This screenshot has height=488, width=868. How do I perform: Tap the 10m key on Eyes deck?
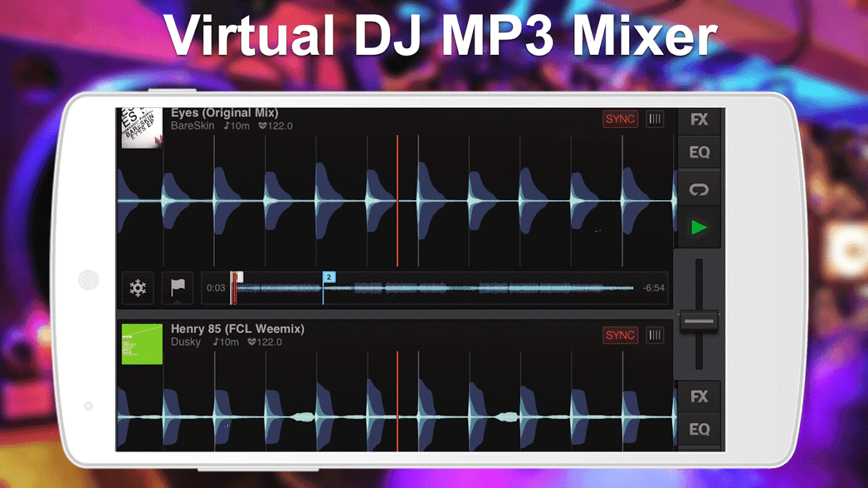(236, 126)
